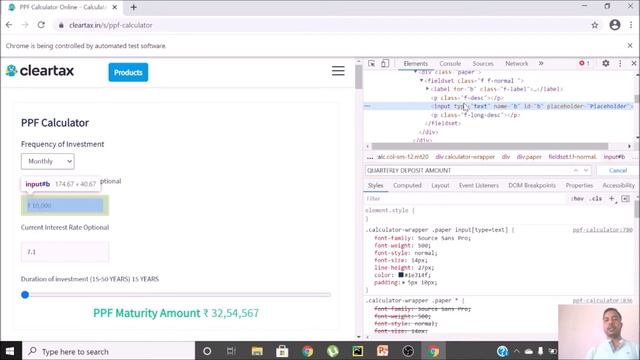Click the Current Interest Rate field

click(65, 252)
